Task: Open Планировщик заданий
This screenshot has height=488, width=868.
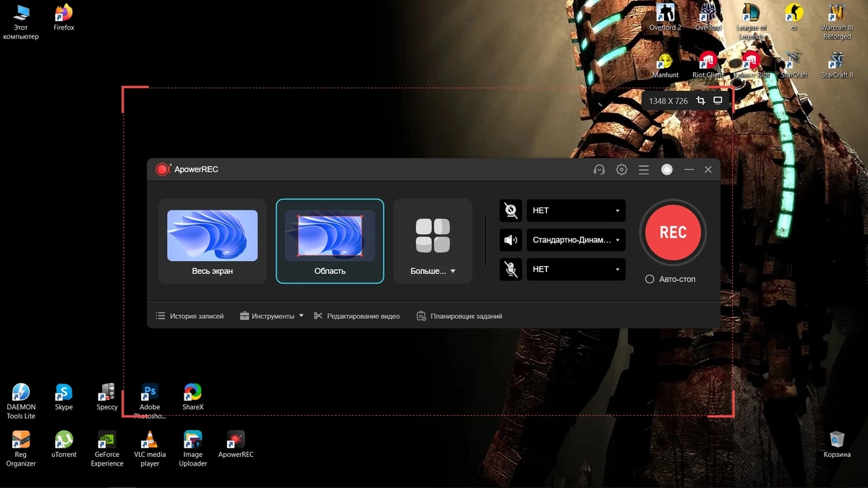Action: tap(459, 316)
